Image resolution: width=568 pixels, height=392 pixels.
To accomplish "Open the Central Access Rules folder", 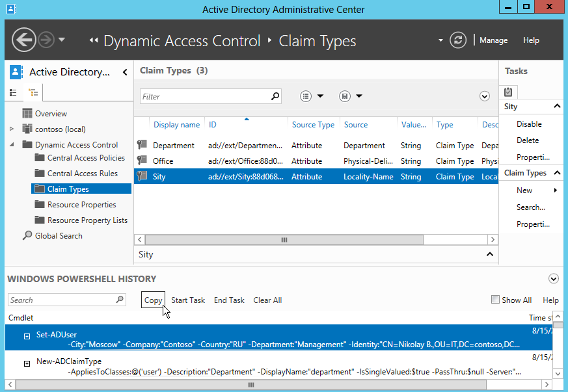I will coord(82,174).
